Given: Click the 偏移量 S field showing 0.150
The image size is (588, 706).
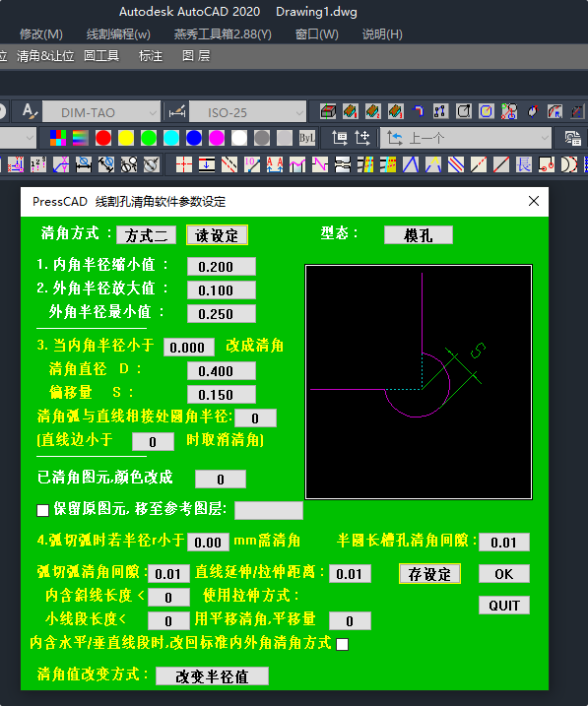Looking at the screenshot, I should [222, 395].
